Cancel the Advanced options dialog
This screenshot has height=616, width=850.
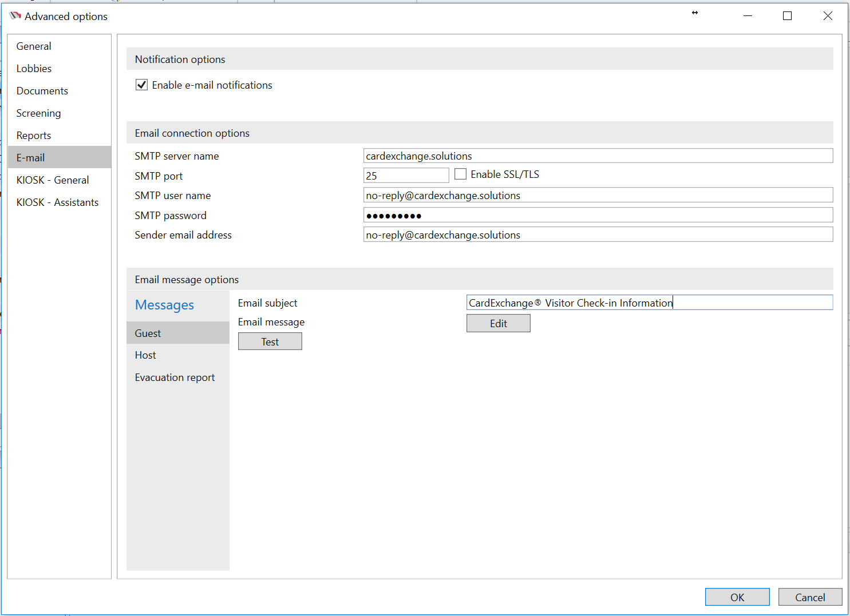[810, 597]
